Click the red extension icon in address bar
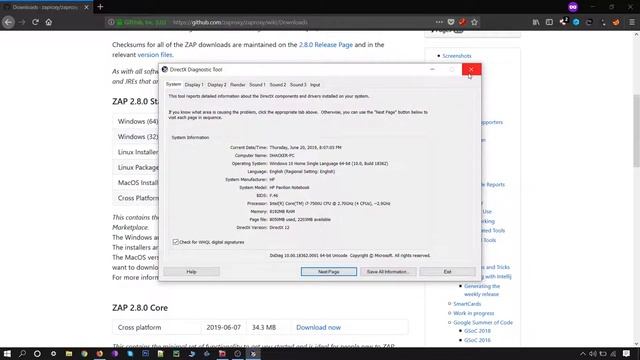The height and width of the screenshot is (360, 640). [462, 22]
